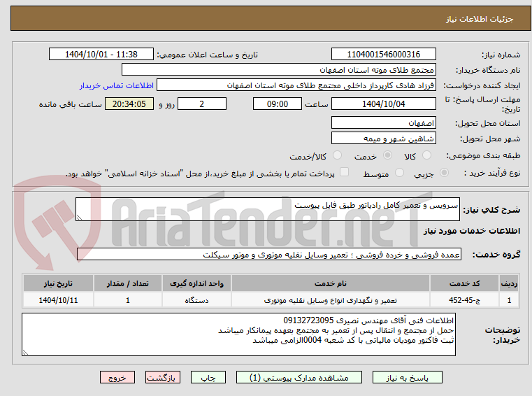
Task: Click the remaining time field 20:34:05
Action: pos(129,104)
